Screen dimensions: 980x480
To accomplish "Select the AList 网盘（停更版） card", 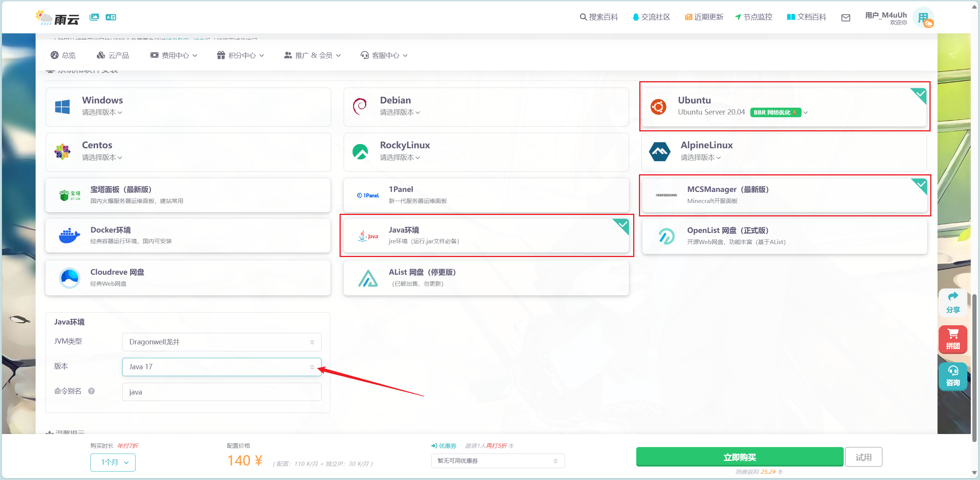I will pos(486,278).
